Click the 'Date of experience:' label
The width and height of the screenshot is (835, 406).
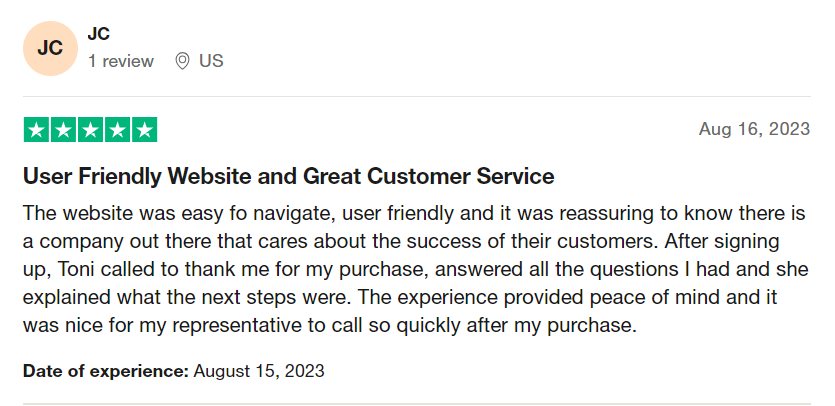106,370
